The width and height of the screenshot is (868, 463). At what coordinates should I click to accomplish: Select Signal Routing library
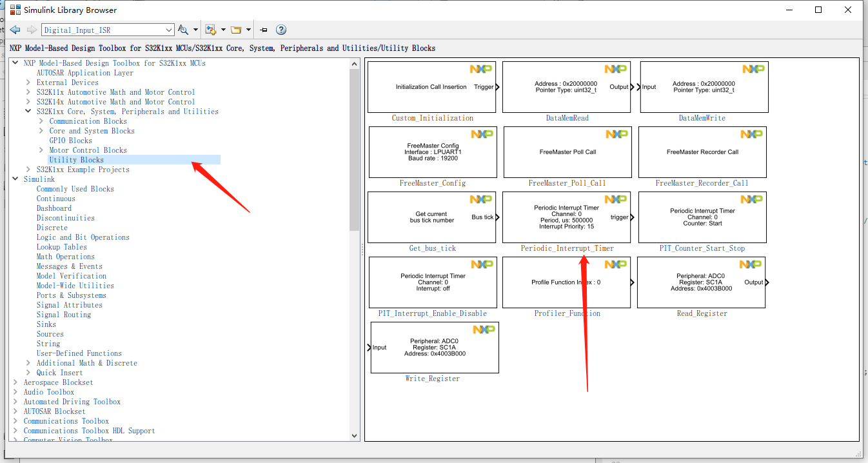(64, 315)
